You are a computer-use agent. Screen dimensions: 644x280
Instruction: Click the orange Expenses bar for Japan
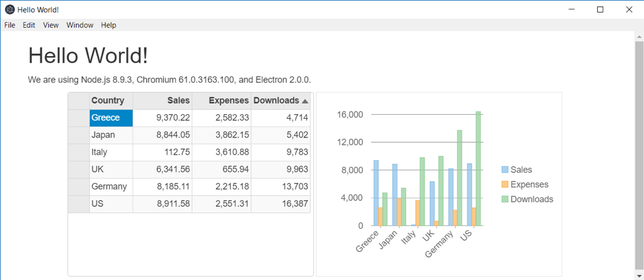[399, 212]
